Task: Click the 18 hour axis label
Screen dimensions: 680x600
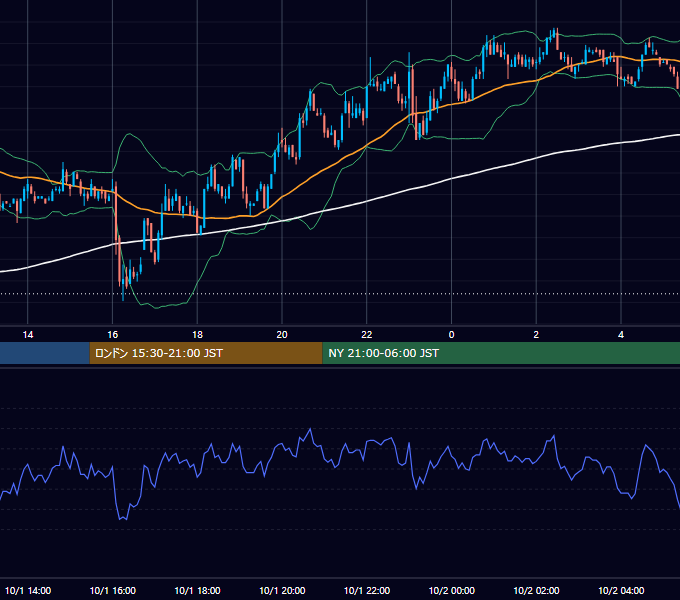Action: tap(197, 335)
